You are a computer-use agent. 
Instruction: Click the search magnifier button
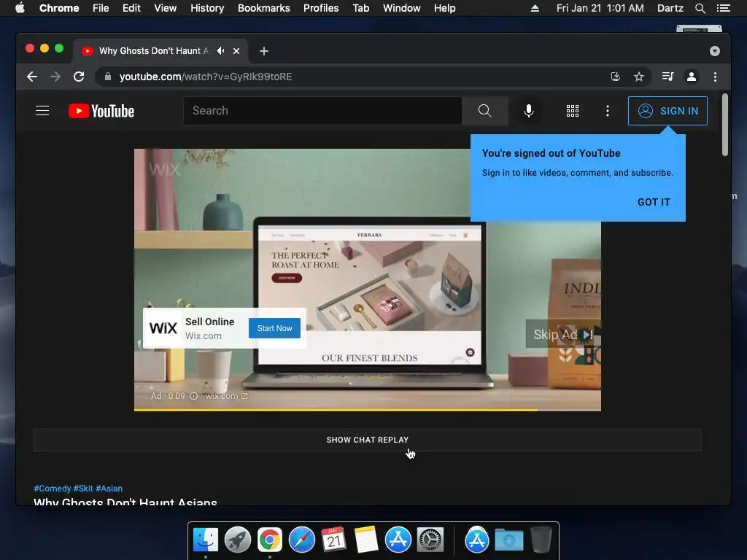coord(484,111)
